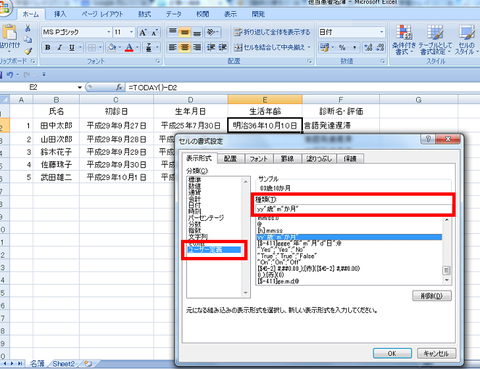Click セルを結合して中央揃え merge button
The width and height of the screenshot is (480, 369).
point(269,47)
